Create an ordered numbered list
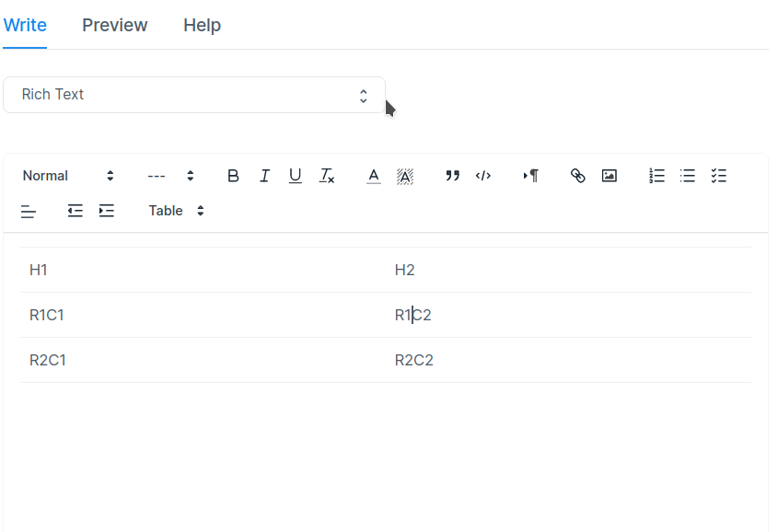The width and height of the screenshot is (778, 532). click(656, 176)
